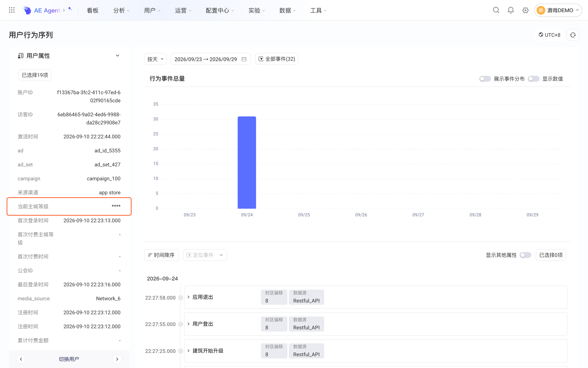
Task: Toggle 显示数值 switch
Action: [533, 79]
